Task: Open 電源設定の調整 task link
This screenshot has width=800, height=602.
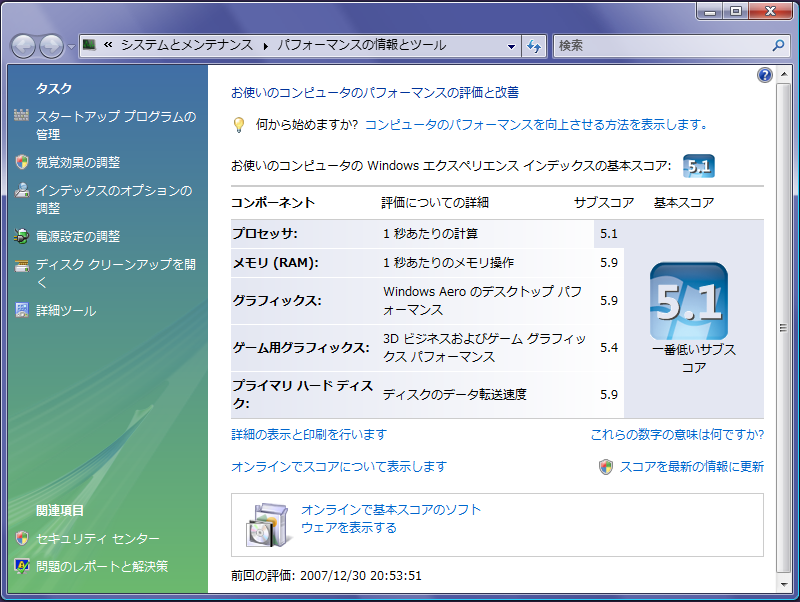Action: click(78, 236)
